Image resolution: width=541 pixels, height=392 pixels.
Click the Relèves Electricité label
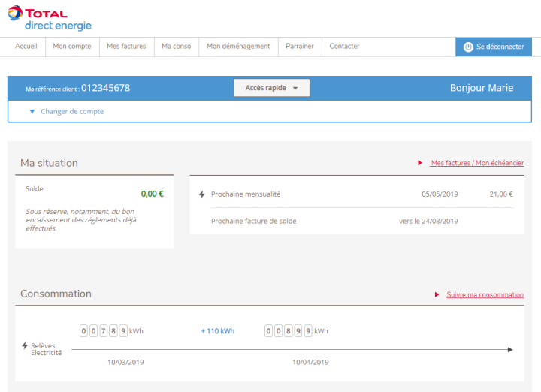tap(47, 349)
